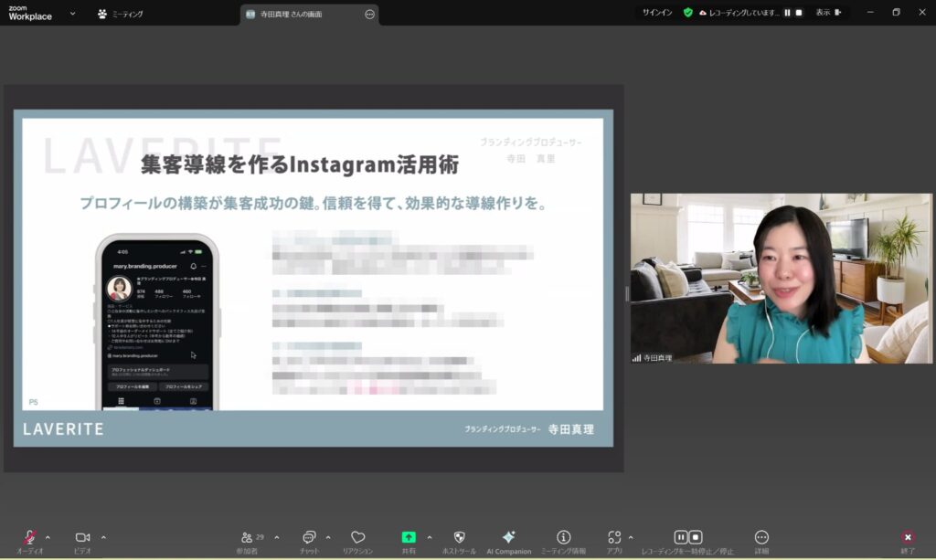Click the mary.branding.producer username on the phone
The width and height of the screenshot is (936, 560).
(x=145, y=266)
